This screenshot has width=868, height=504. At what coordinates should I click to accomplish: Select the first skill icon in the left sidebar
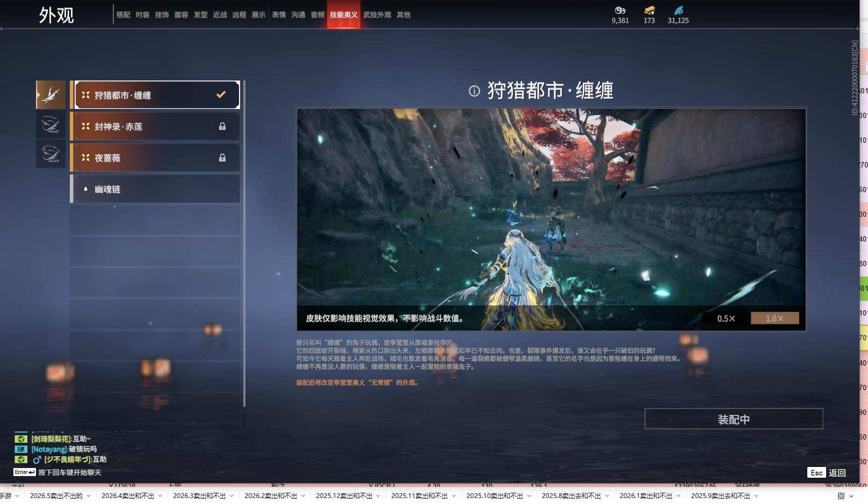click(50, 95)
